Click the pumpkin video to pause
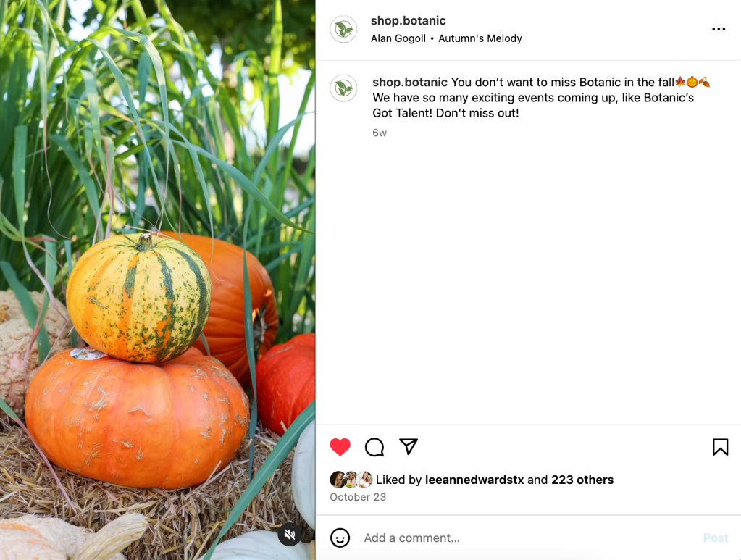Image resolution: width=741 pixels, height=560 pixels. pyautogui.click(x=157, y=280)
